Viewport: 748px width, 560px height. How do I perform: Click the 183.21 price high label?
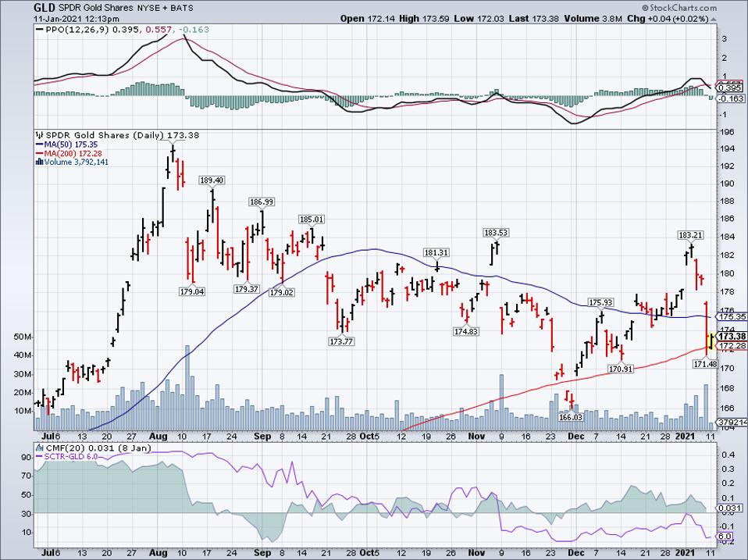point(690,235)
